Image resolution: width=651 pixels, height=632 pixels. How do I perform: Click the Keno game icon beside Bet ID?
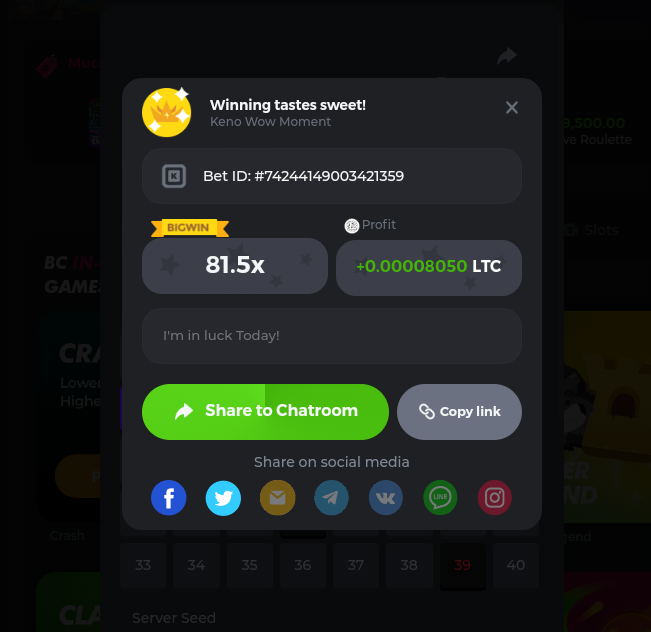(174, 176)
